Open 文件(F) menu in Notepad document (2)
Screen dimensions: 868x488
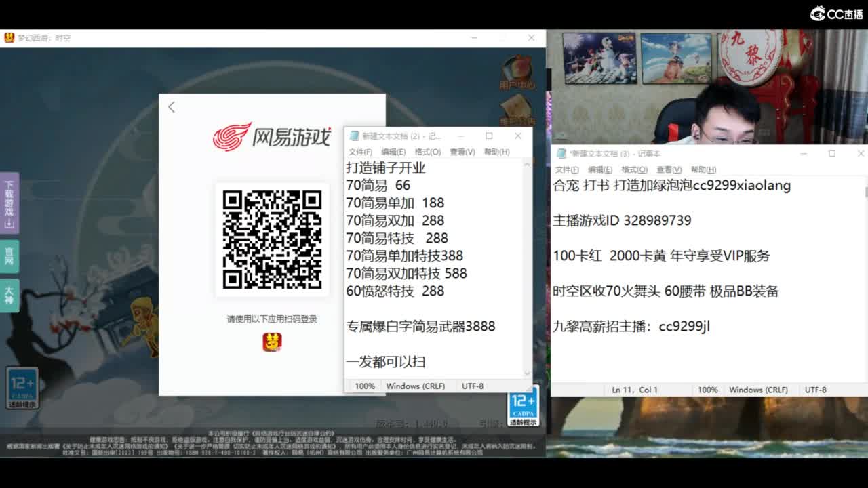[x=360, y=152]
